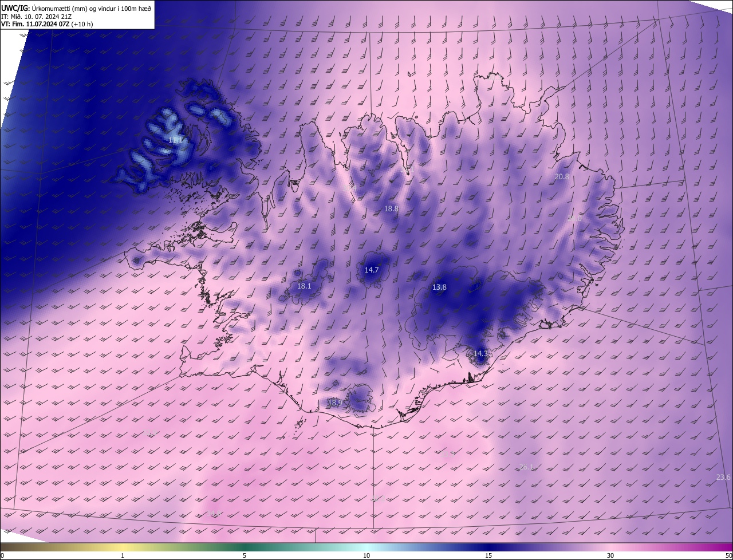Click the "VT: Fim. 11.07.2024 07Z (+10 h)" line
Screen dimensions: 733x560
(48, 25)
